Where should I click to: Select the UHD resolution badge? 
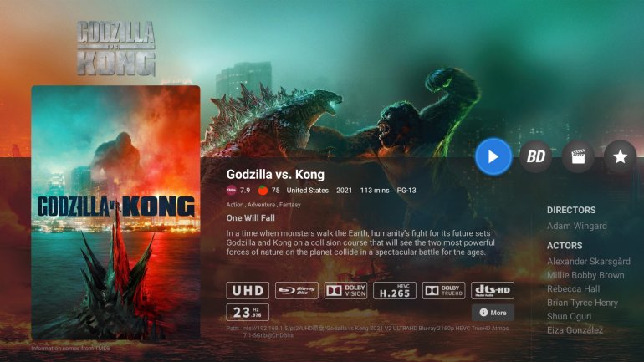[x=248, y=291]
